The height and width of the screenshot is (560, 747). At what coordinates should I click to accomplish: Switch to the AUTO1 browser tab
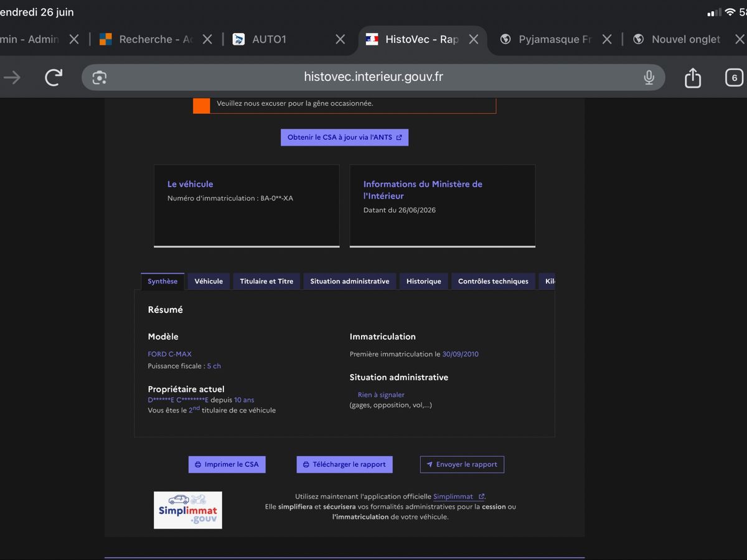click(x=269, y=39)
